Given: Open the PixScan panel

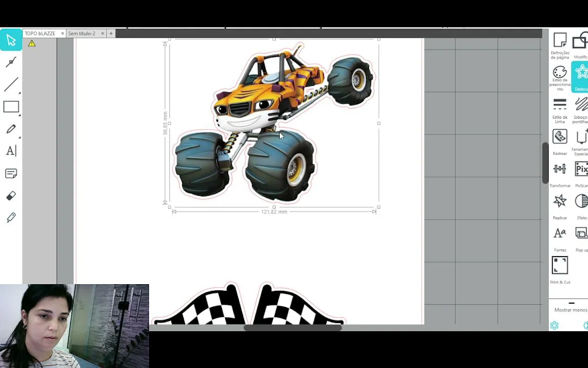Looking at the screenshot, I should pos(581,175).
